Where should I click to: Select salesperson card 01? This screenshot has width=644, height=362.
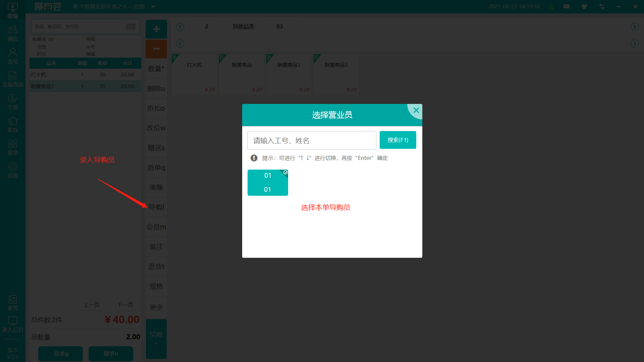point(268,183)
